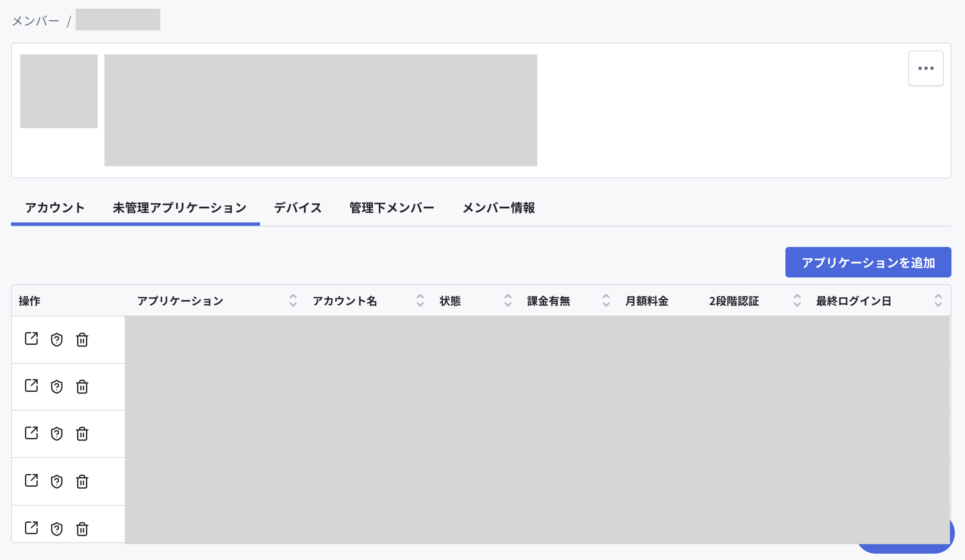Click trash icon in fourth row

[82, 482]
